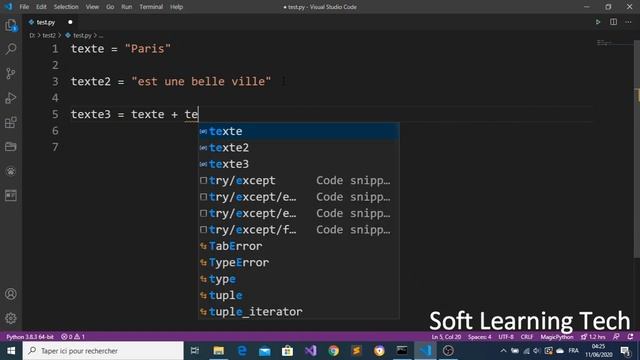This screenshot has height=360, width=640.
Task: Open the View menu
Action: [92, 7]
